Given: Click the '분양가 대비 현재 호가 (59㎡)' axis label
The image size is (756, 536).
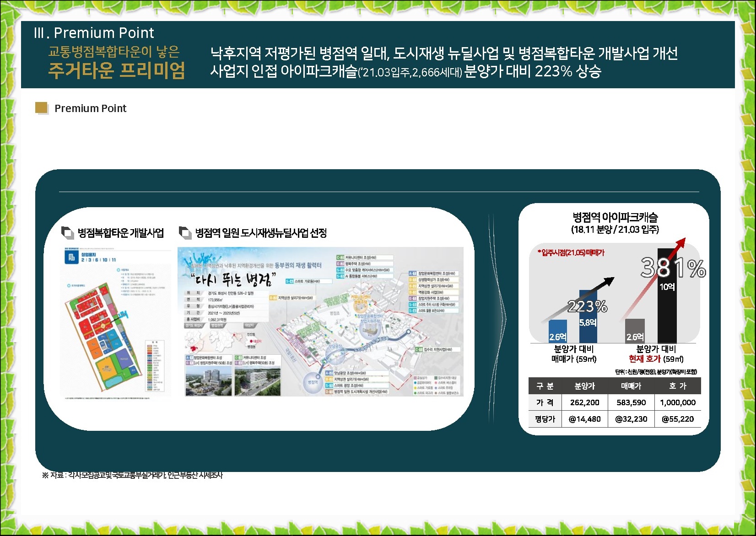Looking at the screenshot, I should (656, 354).
